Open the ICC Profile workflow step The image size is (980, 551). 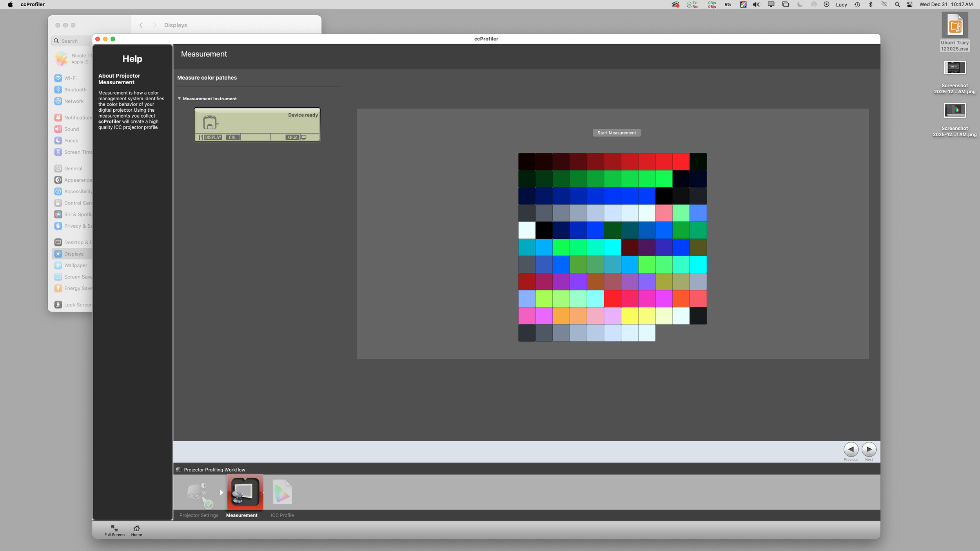click(x=282, y=492)
